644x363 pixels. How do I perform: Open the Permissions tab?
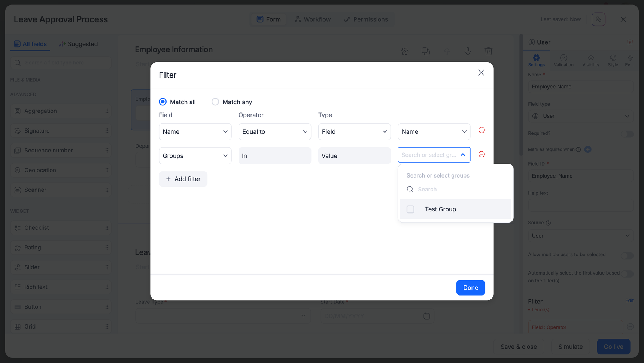[366, 19]
